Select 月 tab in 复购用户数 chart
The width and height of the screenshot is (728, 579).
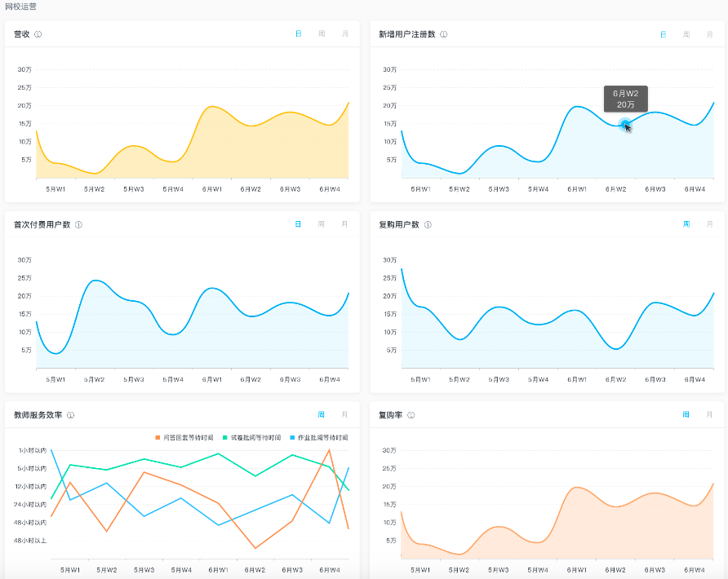(x=709, y=224)
